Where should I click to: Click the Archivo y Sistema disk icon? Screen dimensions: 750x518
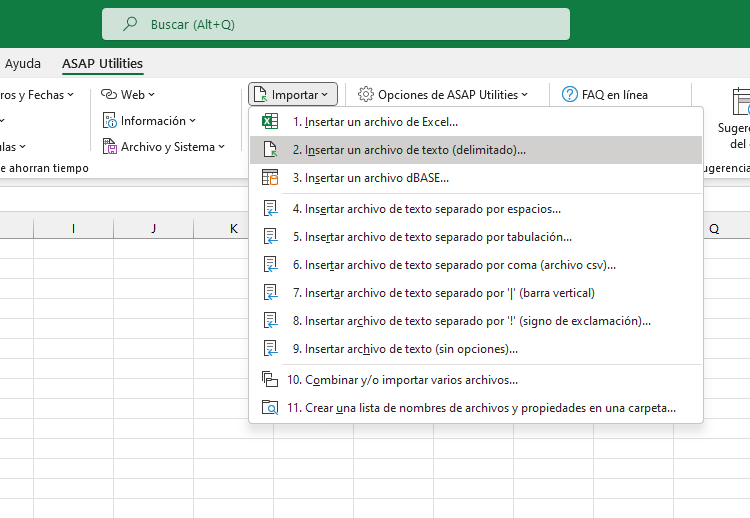(110, 146)
